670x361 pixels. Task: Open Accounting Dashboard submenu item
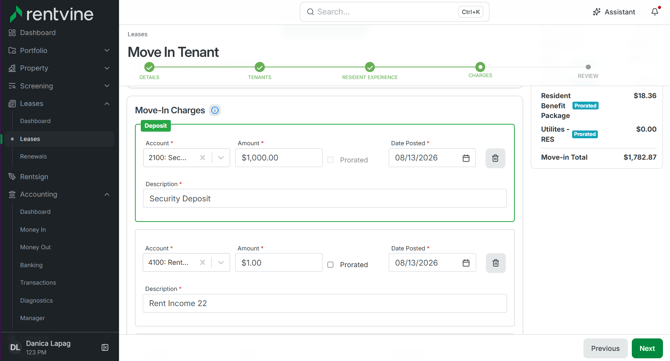[x=35, y=212]
